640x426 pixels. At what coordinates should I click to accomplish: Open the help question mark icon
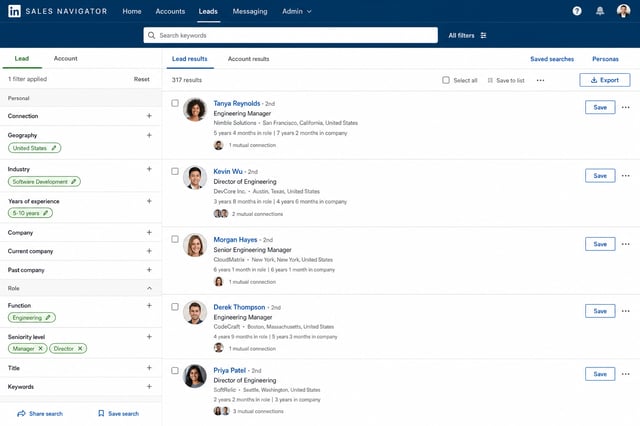pyautogui.click(x=577, y=11)
